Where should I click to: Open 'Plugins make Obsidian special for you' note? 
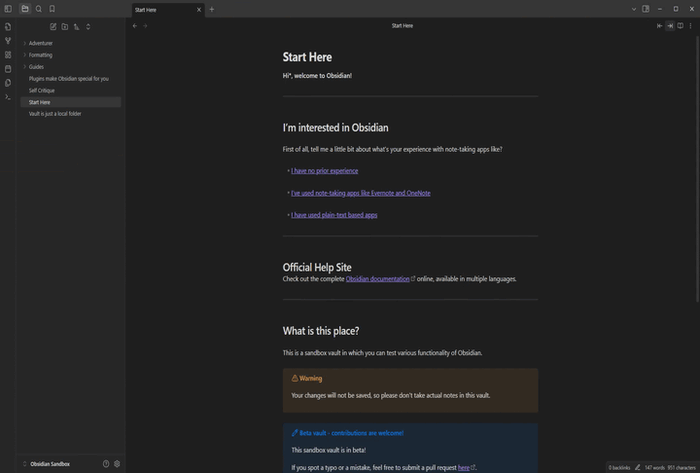point(71,79)
